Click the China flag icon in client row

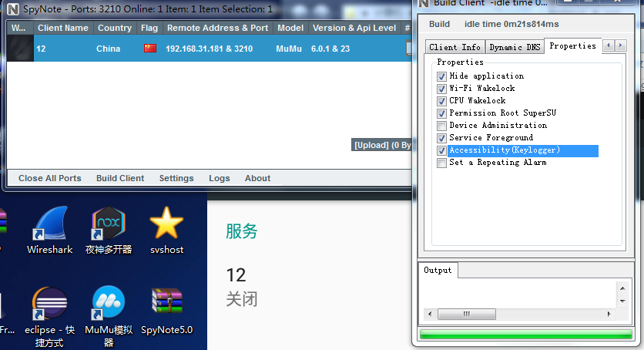click(x=150, y=49)
